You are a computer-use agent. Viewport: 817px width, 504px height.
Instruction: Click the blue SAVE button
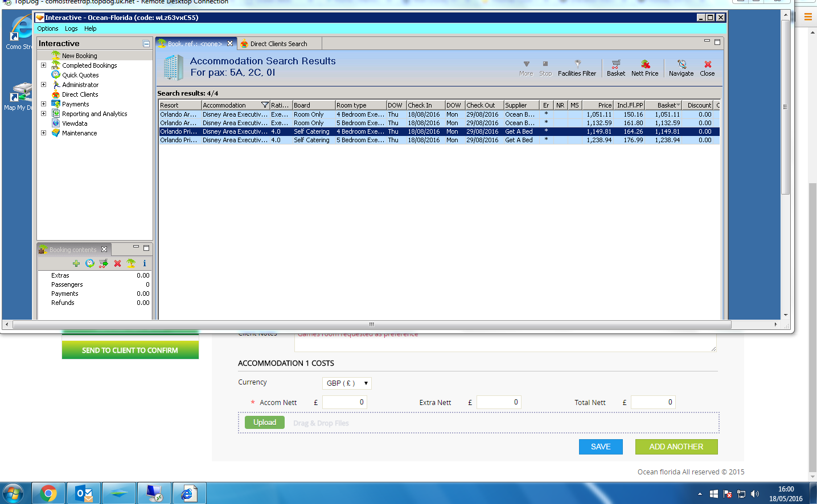(601, 447)
